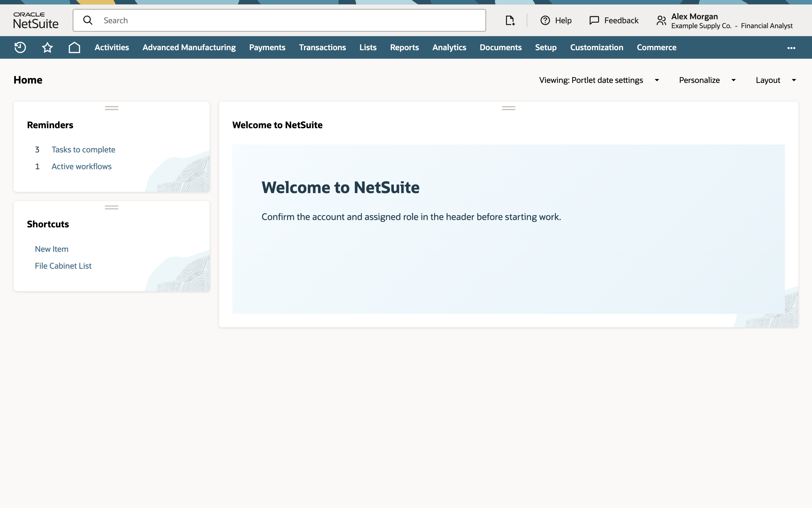Open the Setup menu

(x=546, y=47)
